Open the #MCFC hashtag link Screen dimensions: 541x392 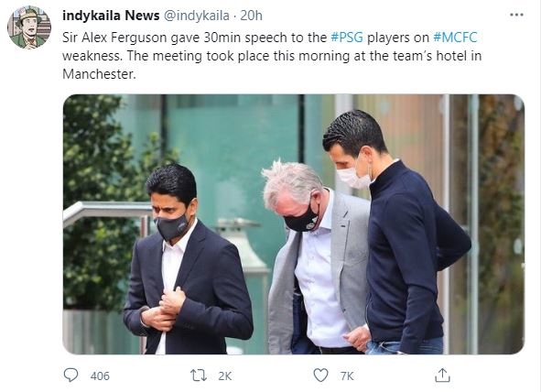pos(455,38)
